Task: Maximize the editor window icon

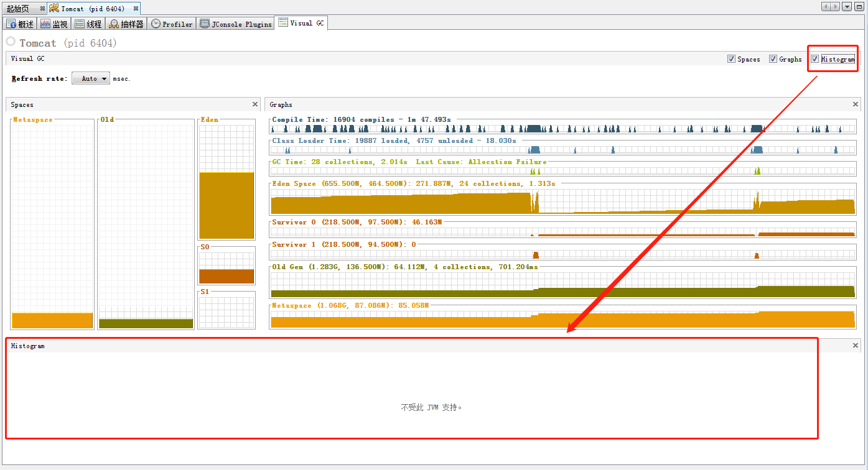Action: [x=859, y=7]
